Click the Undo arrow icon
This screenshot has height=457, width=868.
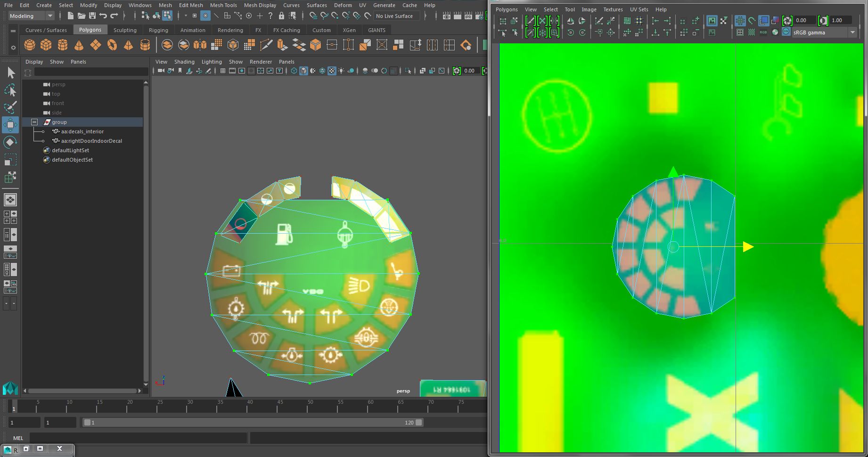103,16
